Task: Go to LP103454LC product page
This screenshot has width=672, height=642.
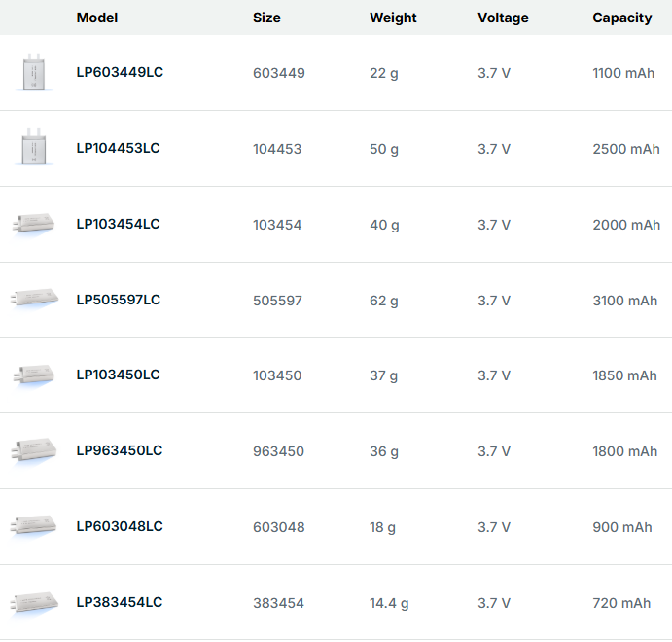Action: pyautogui.click(x=119, y=224)
